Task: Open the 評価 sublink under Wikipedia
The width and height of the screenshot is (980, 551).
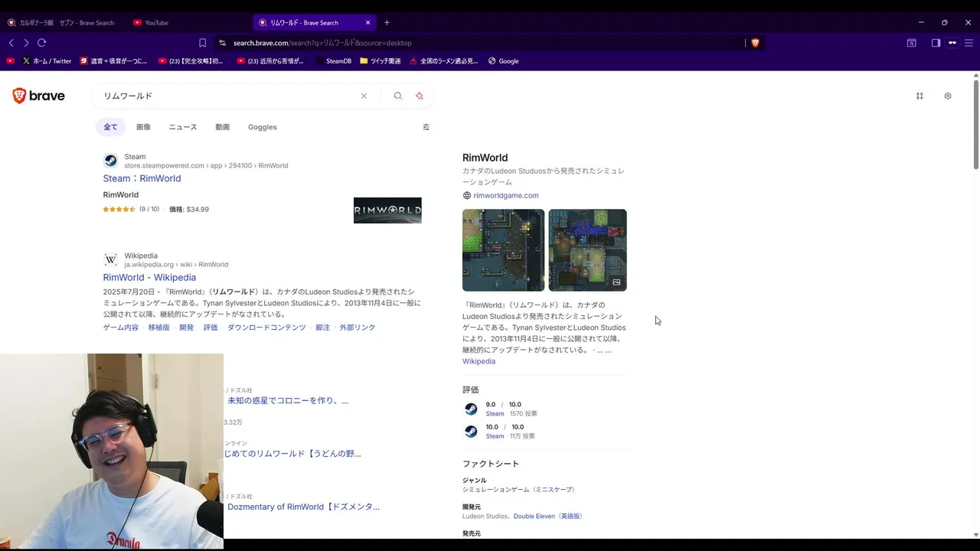Action: click(211, 328)
